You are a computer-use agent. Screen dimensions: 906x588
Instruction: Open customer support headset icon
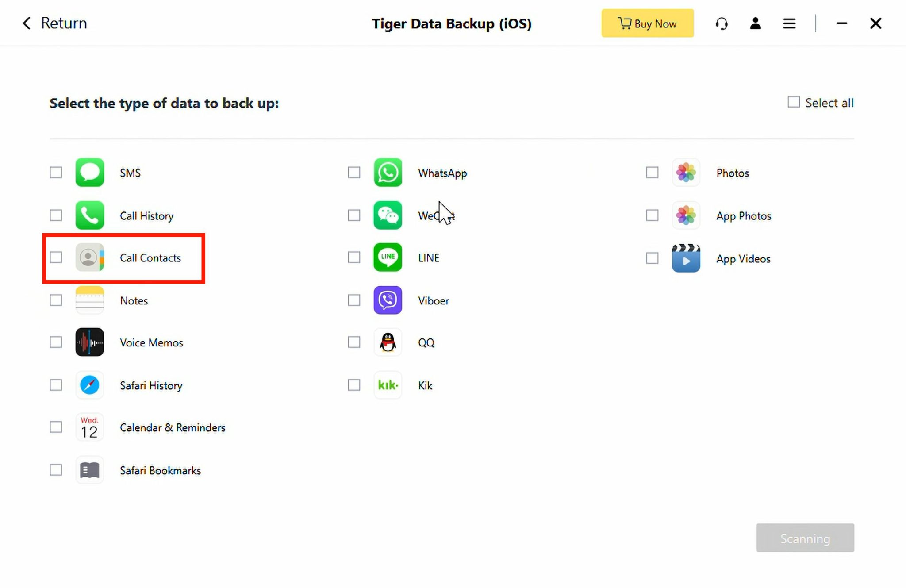coord(722,23)
